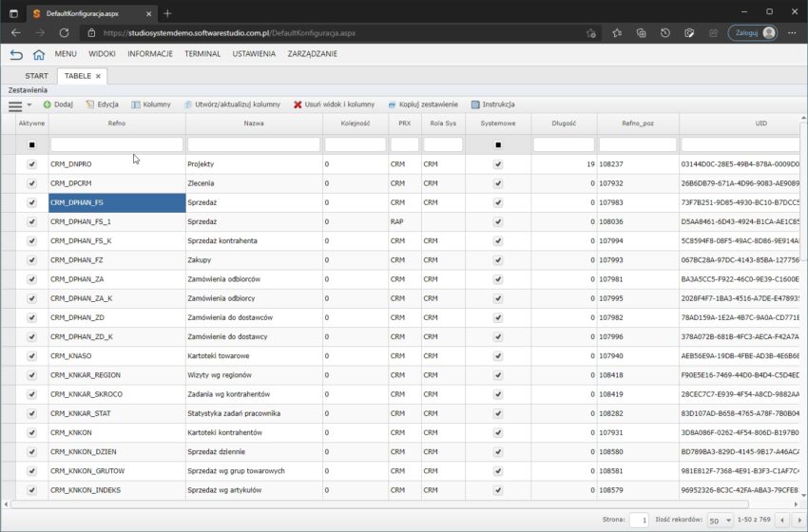Click the horizontal scrollbar under the table
808x532 pixels.
(380, 504)
